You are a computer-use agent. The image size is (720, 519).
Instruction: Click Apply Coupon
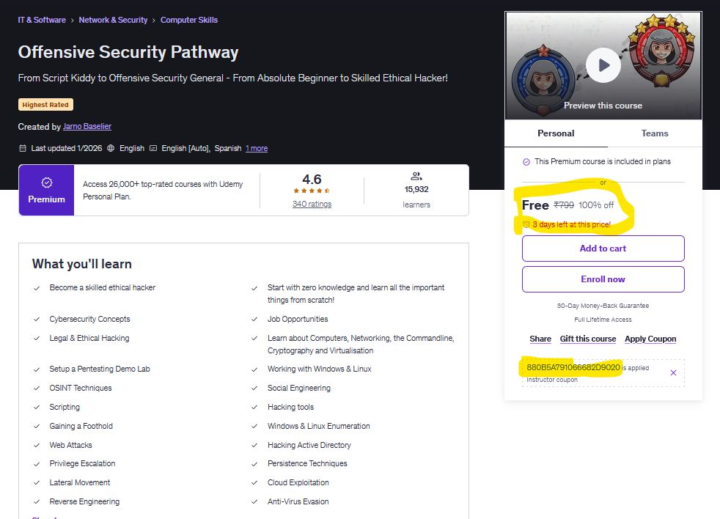(650, 339)
